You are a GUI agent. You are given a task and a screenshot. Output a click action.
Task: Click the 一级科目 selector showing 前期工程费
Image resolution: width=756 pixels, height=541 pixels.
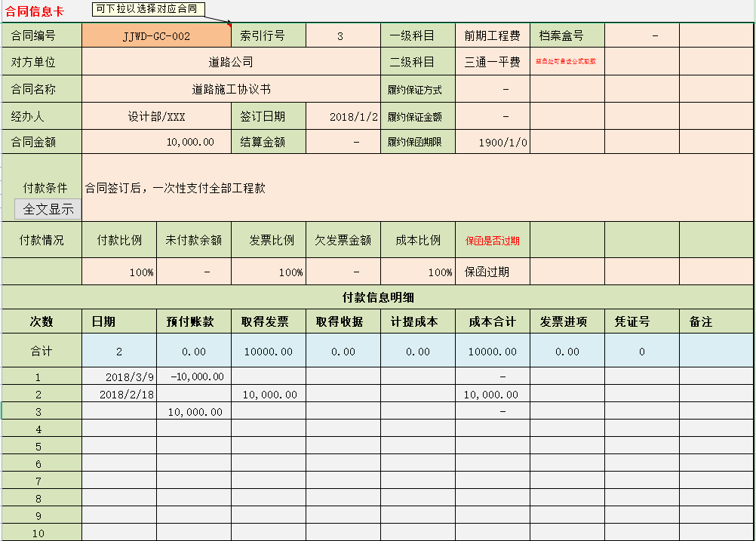493,35
